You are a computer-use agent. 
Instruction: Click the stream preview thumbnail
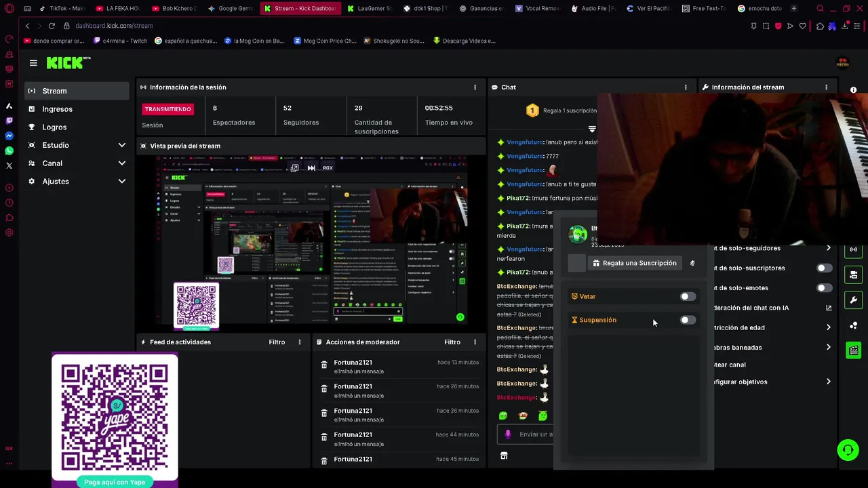point(311,240)
